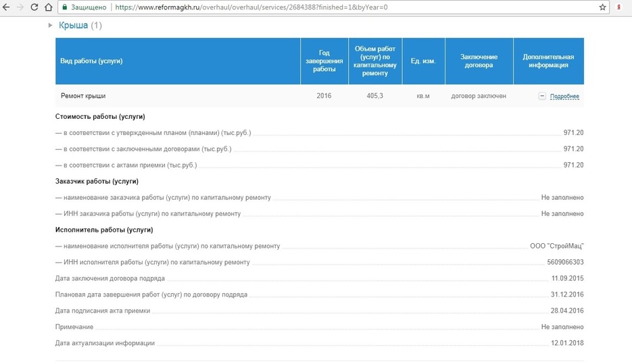
Task: Collapse details with the minus icon
Action: [x=542, y=96]
